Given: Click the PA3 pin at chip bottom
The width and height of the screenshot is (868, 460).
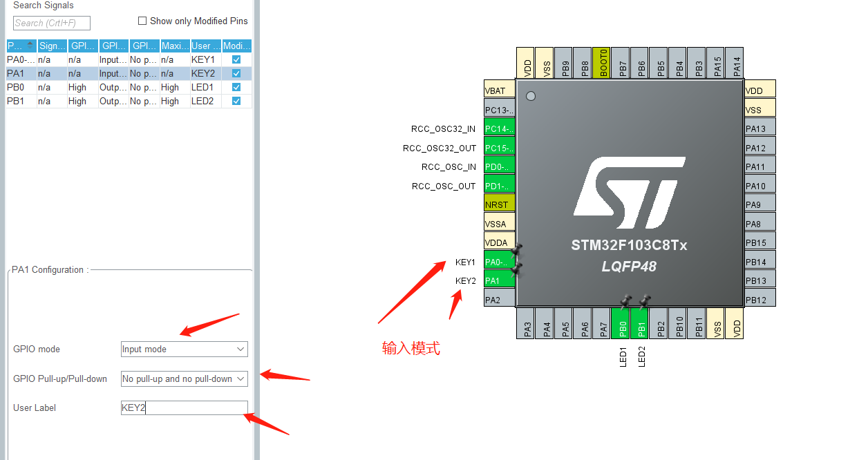Looking at the screenshot, I should (x=527, y=323).
